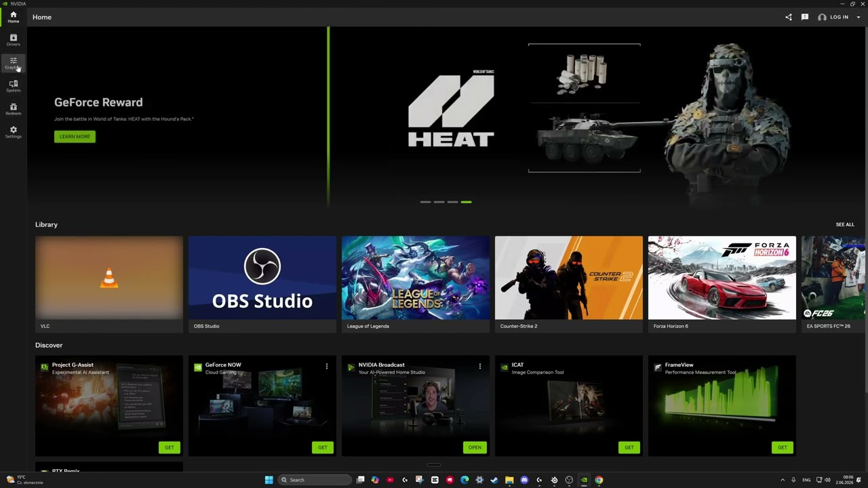This screenshot has width=868, height=488.
Task: Open the Graphics section in sidebar
Action: (x=13, y=63)
